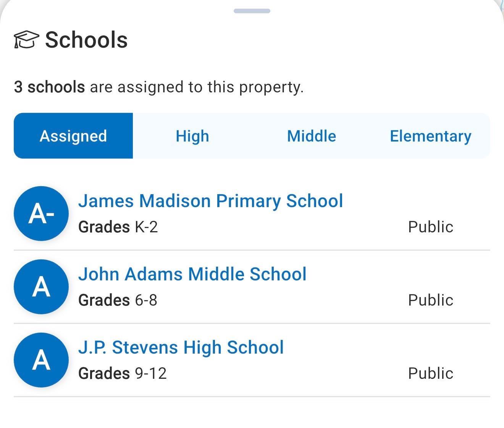Click the 3 schools assigned summary text
Viewport: 504px width, 428px height.
pyautogui.click(x=159, y=87)
